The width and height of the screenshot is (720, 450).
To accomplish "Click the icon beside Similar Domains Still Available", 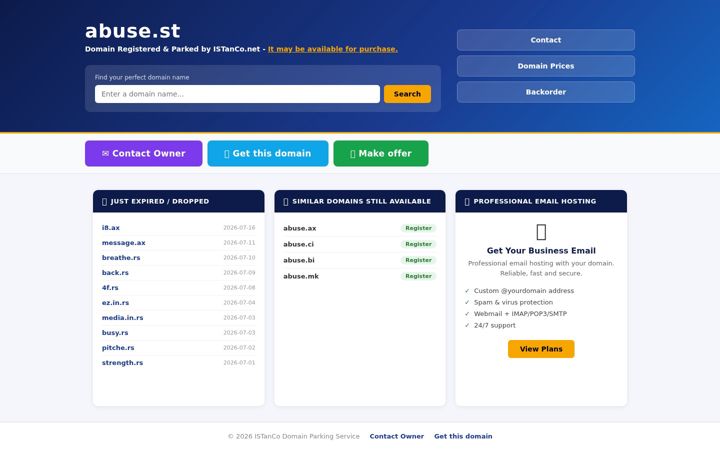I will point(286,202).
